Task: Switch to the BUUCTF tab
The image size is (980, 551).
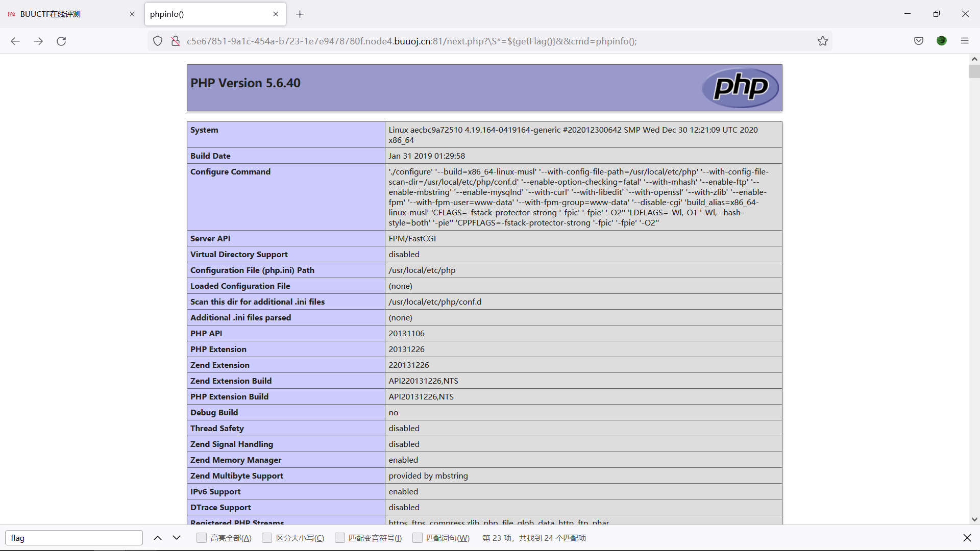Action: pos(66,14)
